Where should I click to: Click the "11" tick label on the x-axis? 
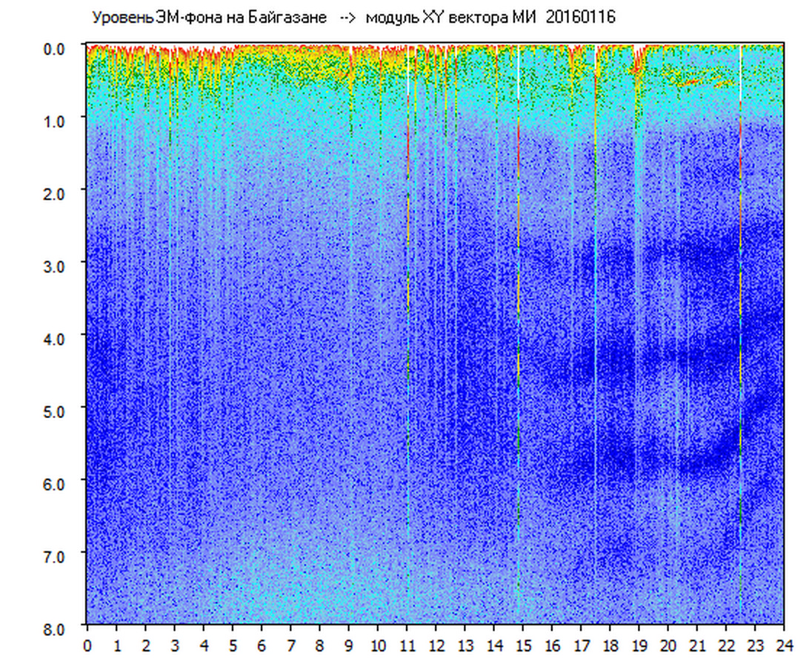[407, 646]
